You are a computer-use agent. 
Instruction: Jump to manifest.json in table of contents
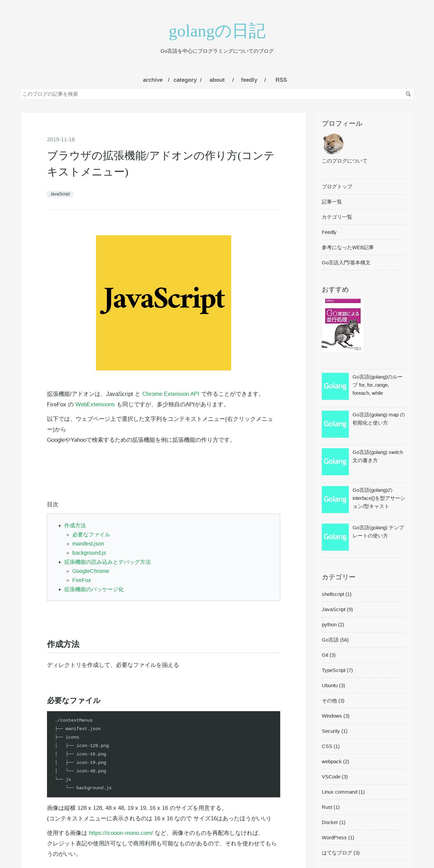pyautogui.click(x=88, y=544)
